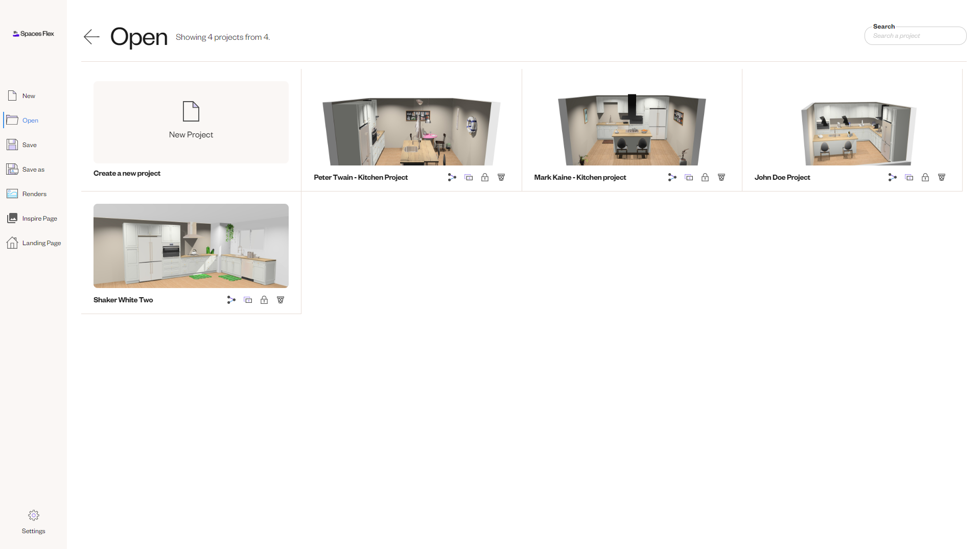Share the Peter Twain - Kitchen Project
The height and width of the screenshot is (549, 980).
pyautogui.click(x=452, y=177)
